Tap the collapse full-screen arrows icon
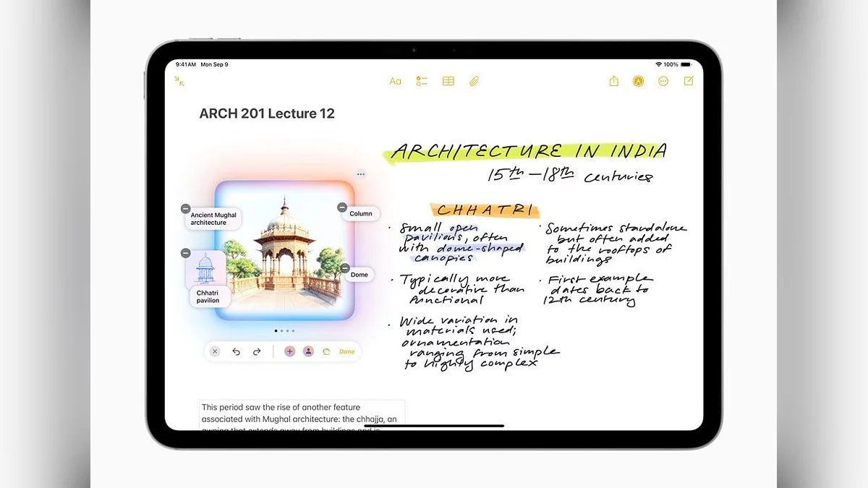 click(x=179, y=82)
